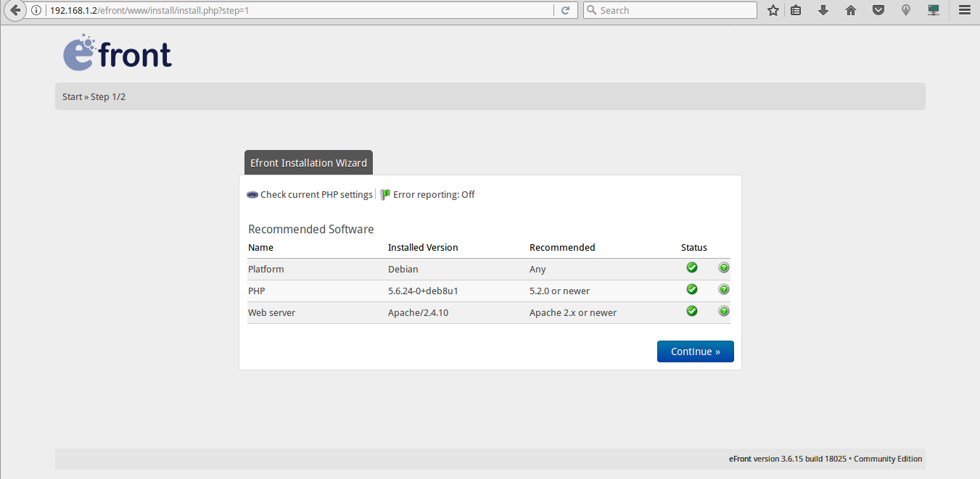The height and width of the screenshot is (479, 980).
Task: Select the Efront Installation Wizard tab
Action: pos(308,162)
